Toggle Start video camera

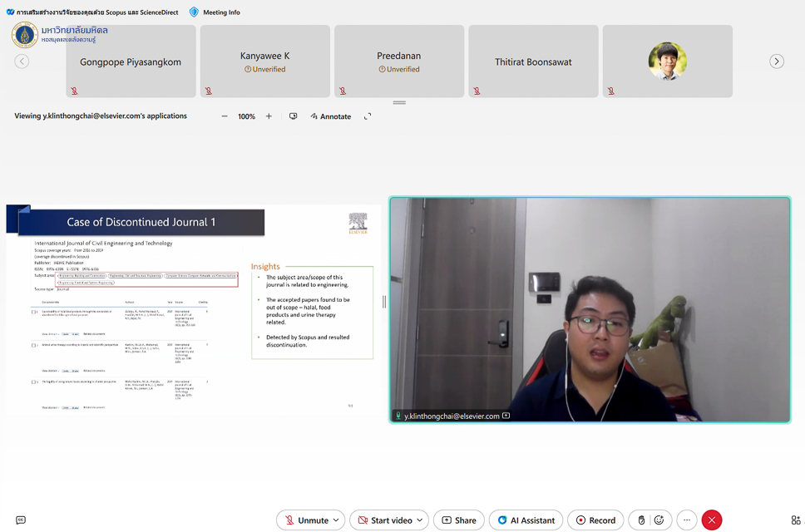click(383, 520)
